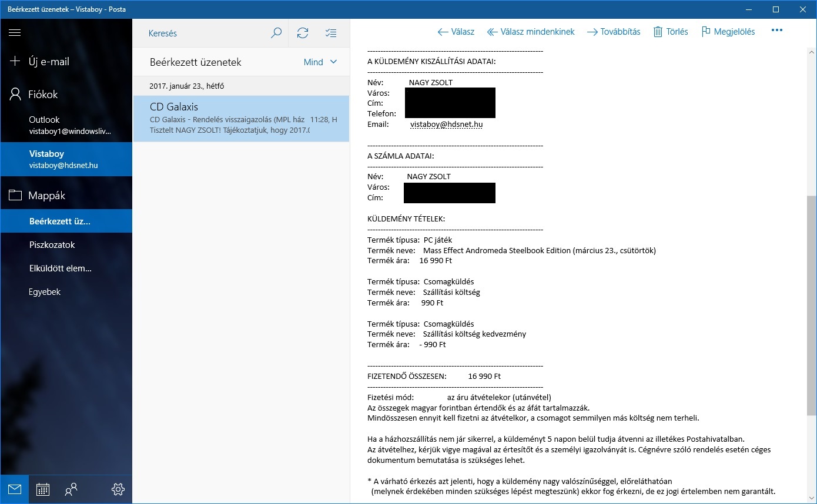
Task: Open the Beérkezett üzenetek folder in sidebar
Action: [66, 221]
